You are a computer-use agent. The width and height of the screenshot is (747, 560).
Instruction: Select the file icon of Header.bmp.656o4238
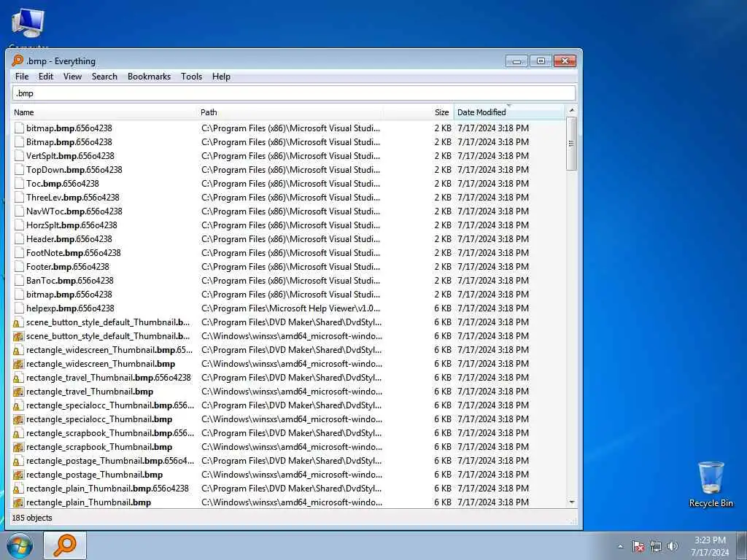click(x=19, y=238)
